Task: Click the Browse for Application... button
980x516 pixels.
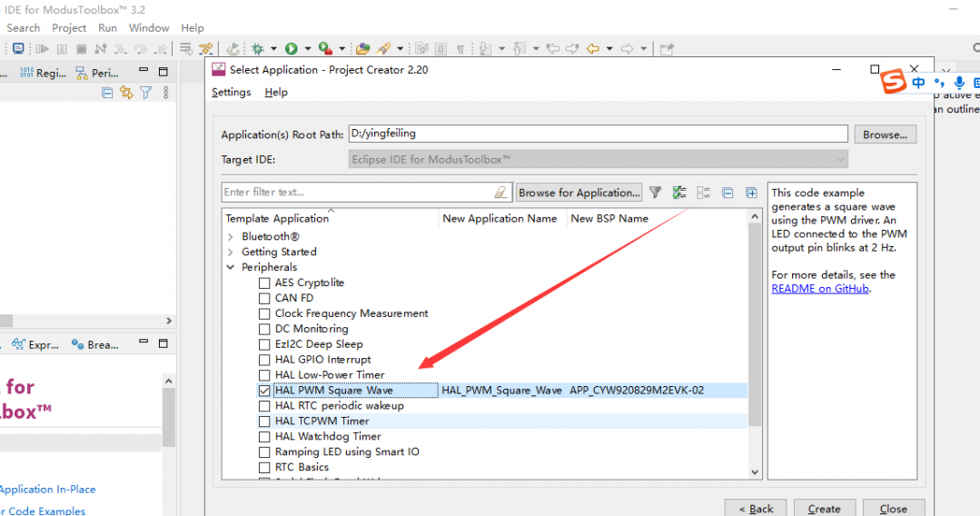Action: (579, 193)
